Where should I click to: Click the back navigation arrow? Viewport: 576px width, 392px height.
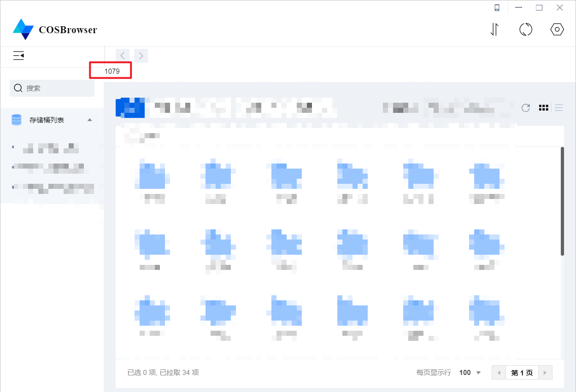pyautogui.click(x=123, y=55)
